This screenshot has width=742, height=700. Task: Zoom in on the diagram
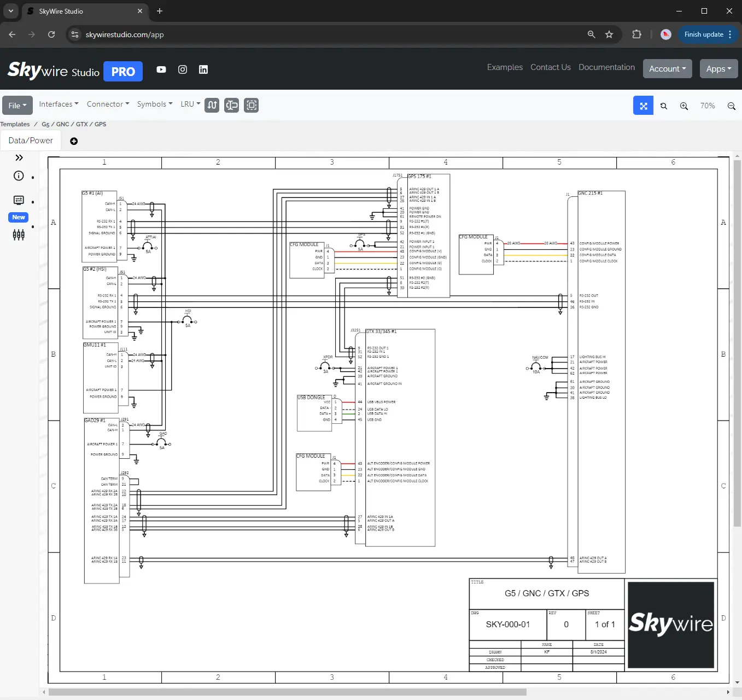(x=684, y=106)
